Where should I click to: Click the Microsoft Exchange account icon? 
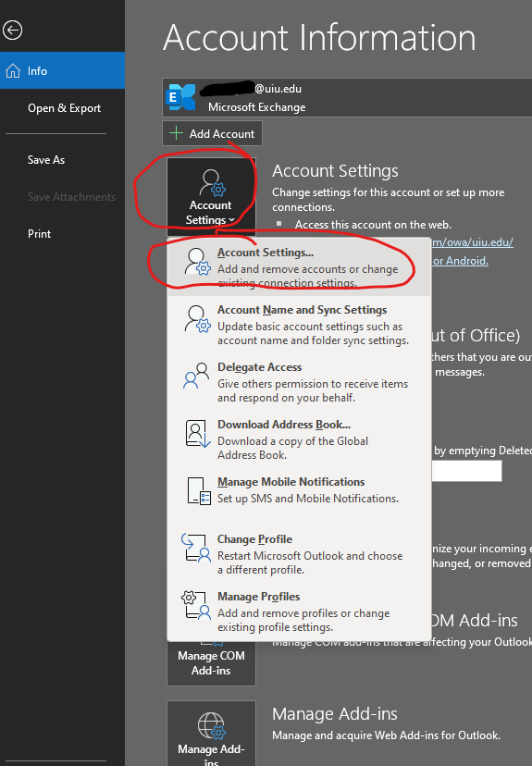click(180, 97)
